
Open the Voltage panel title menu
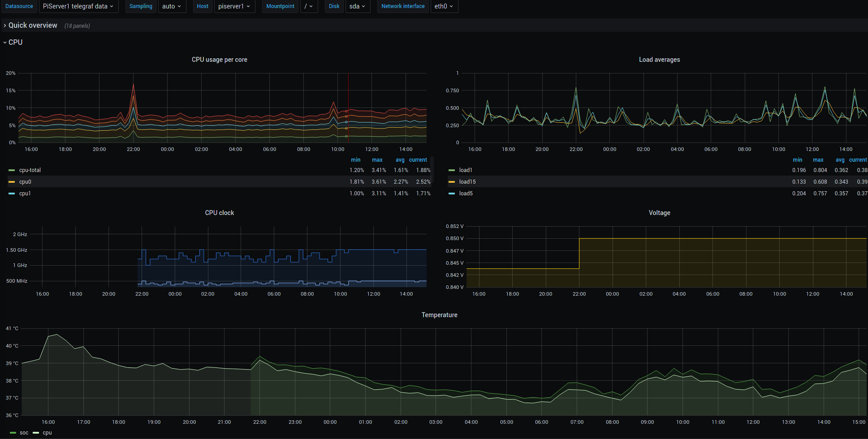(660, 213)
